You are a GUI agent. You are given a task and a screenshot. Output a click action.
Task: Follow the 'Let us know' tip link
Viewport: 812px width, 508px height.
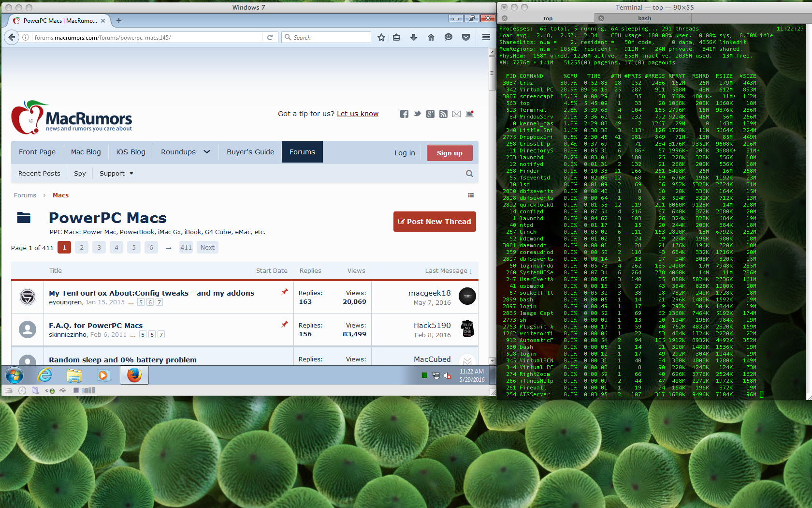click(x=358, y=114)
